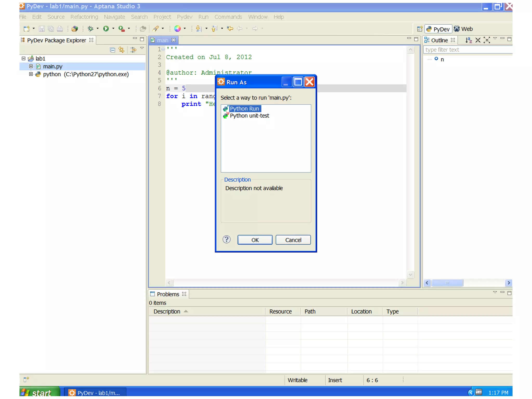532x399 pixels.
Task: Sort by the Resource column header
Action: 283,311
